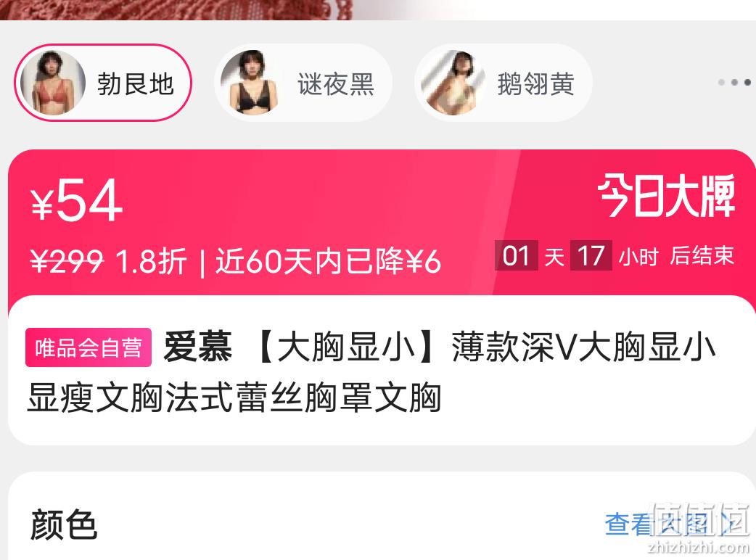This screenshot has height=560, width=756.
Task: Open the 今日大牌 promotion badge
Action: 666,195
